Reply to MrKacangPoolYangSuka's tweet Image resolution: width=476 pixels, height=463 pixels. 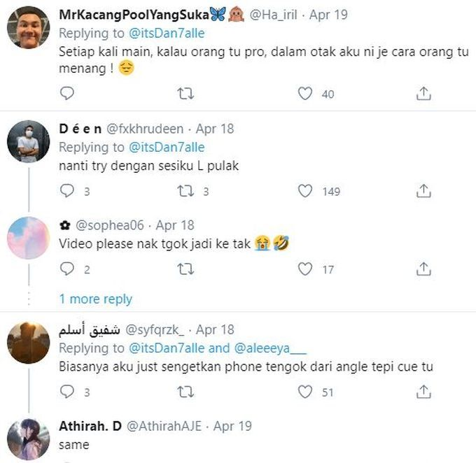click(x=66, y=94)
